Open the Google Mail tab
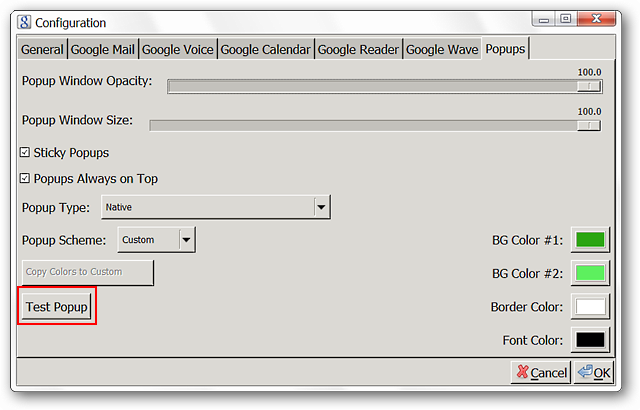The height and width of the screenshot is (410, 640). (x=102, y=49)
